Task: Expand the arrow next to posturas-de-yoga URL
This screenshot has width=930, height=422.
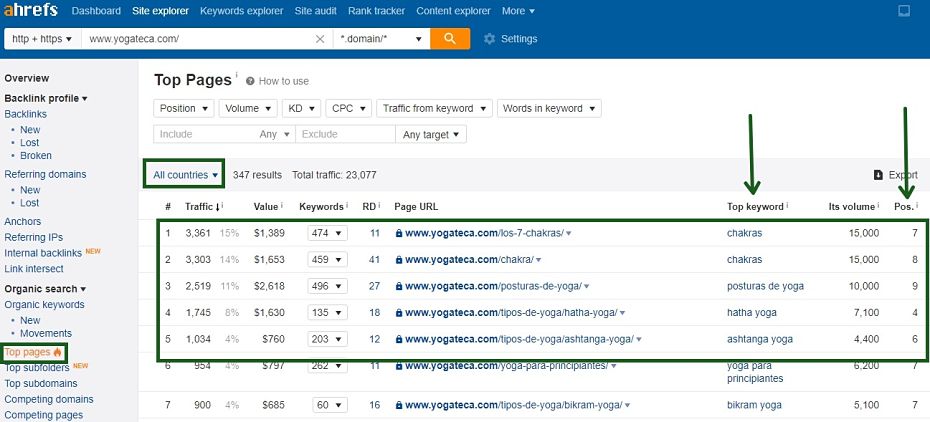Action: (587, 287)
